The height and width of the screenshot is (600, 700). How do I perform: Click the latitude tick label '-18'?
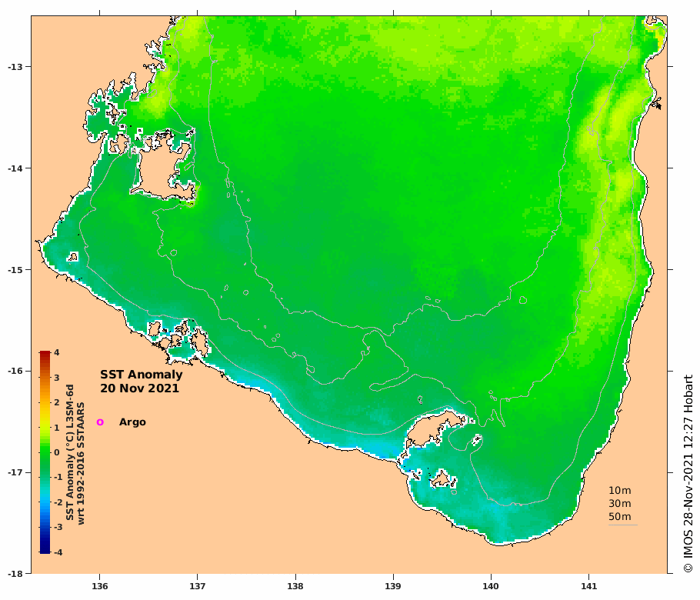15,574
